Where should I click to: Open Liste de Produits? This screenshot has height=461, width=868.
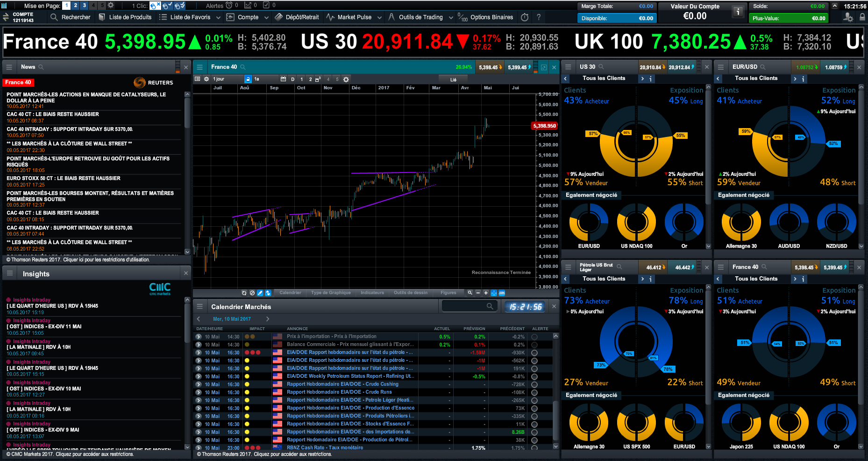point(125,17)
